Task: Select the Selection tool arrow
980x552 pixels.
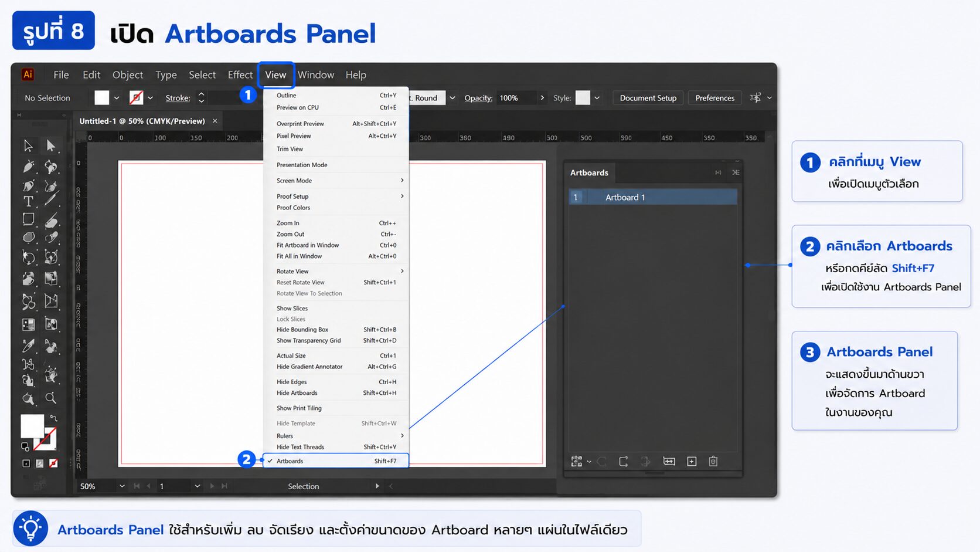Action: (28, 145)
